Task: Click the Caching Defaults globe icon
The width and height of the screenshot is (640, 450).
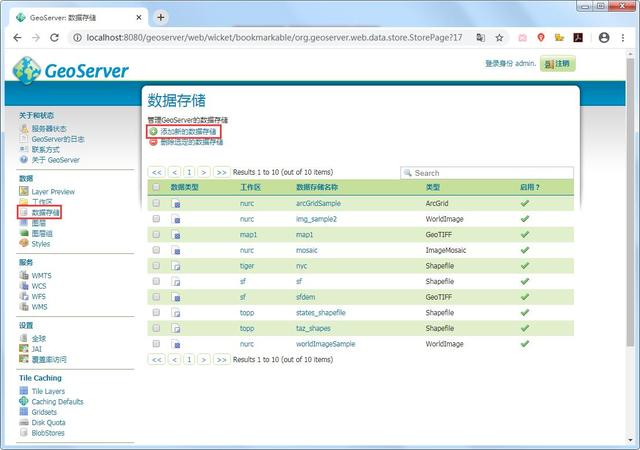Action: tap(24, 401)
